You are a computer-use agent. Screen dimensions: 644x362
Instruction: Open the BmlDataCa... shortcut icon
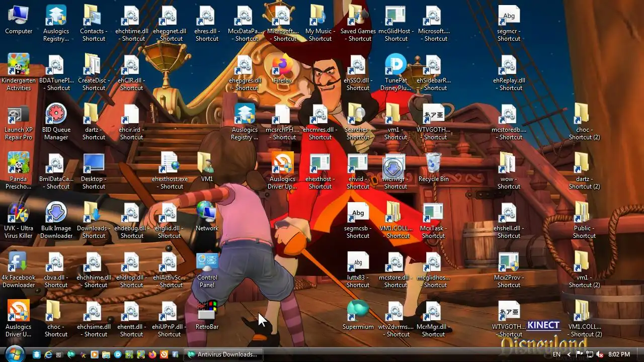[x=56, y=171]
